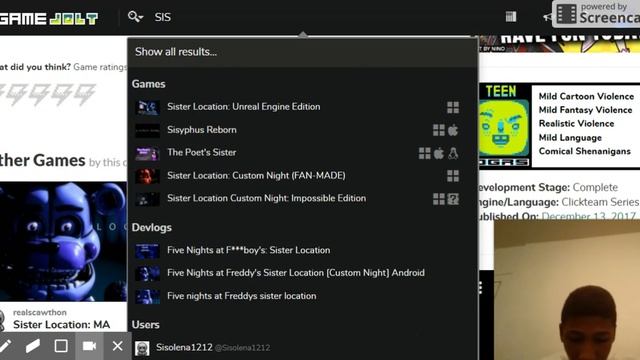
Task: Click the game rating bolts widget
Action: (48, 94)
